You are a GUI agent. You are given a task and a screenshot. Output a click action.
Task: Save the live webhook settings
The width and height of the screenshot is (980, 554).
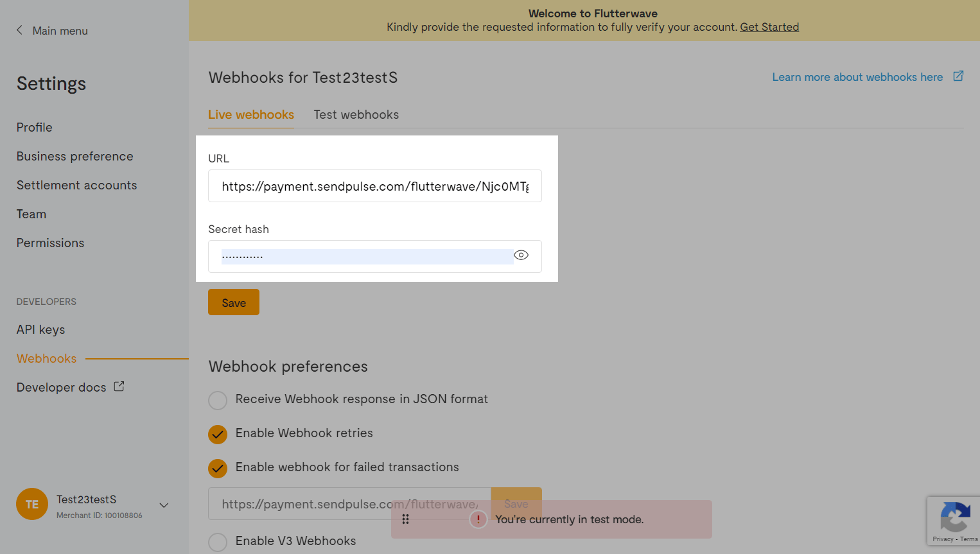234,302
